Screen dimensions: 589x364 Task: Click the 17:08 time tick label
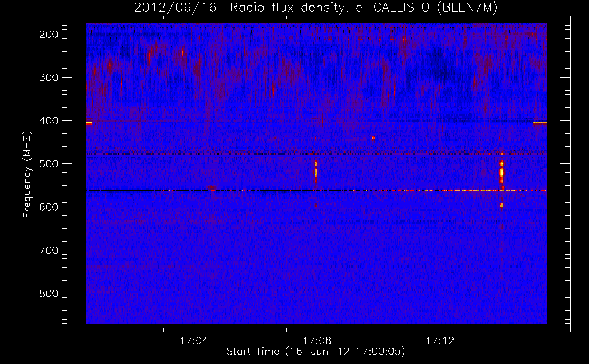pyautogui.click(x=317, y=341)
